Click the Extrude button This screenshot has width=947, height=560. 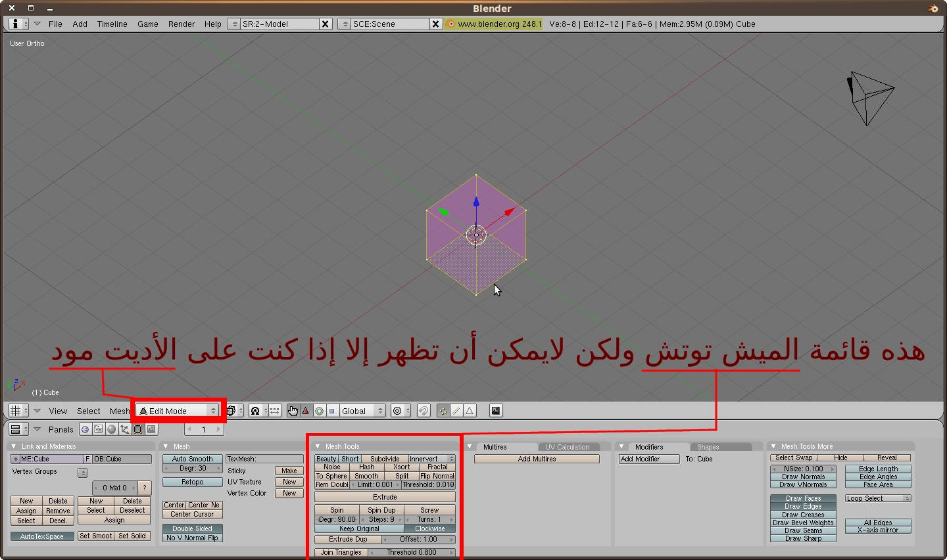pos(385,497)
